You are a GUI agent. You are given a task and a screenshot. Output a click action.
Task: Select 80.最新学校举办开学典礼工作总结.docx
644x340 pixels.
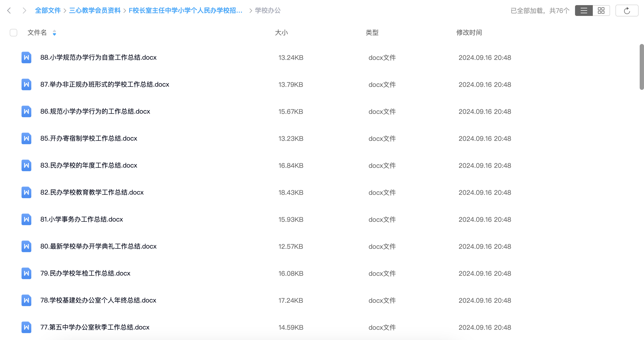point(98,246)
